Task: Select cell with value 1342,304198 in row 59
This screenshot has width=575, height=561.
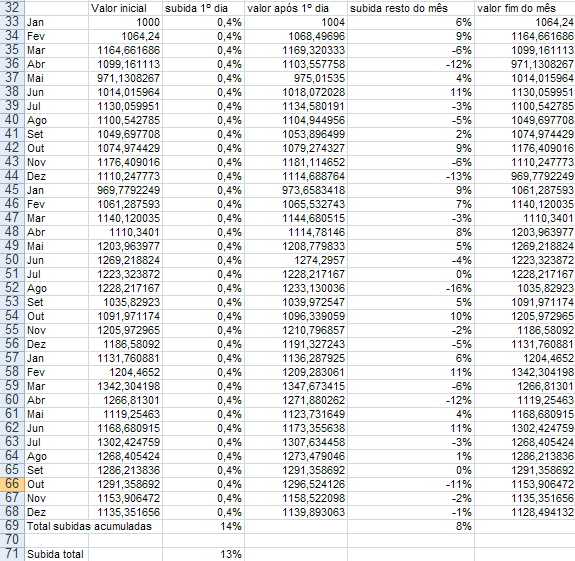Action: [125, 386]
